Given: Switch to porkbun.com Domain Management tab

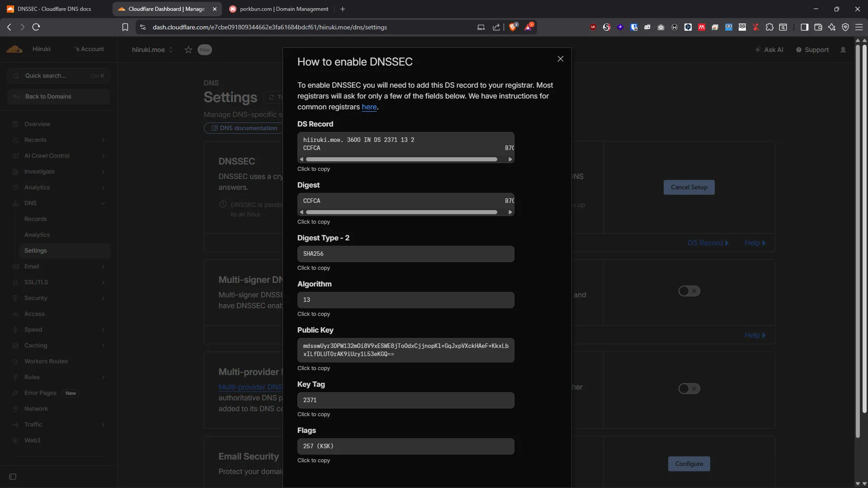Looking at the screenshot, I should pyautogui.click(x=278, y=9).
